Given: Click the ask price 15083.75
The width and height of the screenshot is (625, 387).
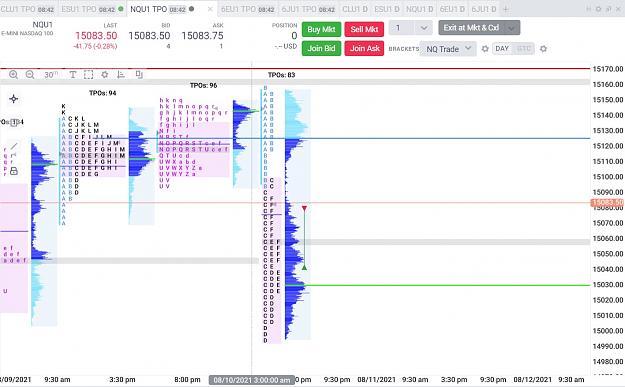Looking at the screenshot, I should [202, 35].
